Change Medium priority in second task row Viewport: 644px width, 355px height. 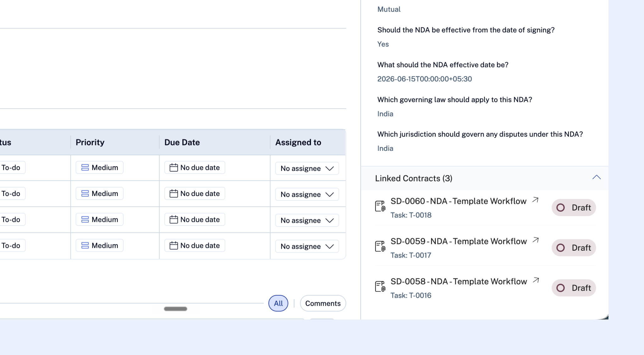(x=99, y=194)
